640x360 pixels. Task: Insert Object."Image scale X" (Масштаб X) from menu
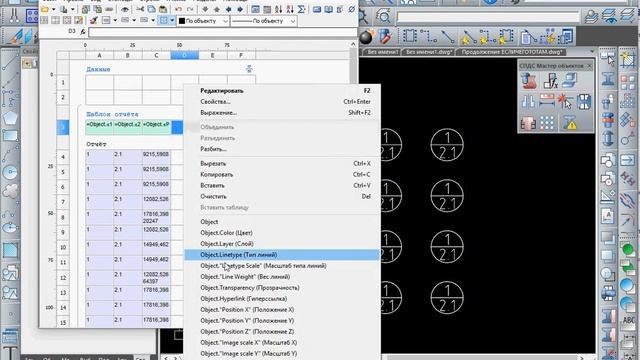(282, 343)
